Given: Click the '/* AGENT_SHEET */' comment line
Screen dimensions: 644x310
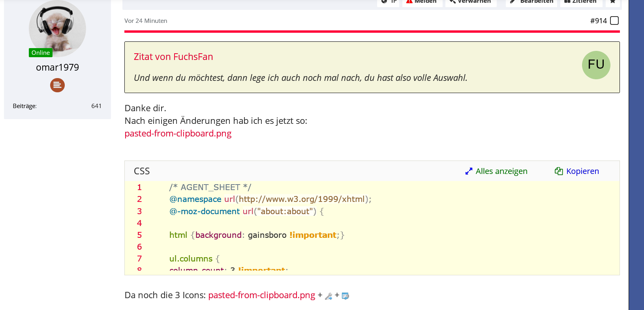Looking at the screenshot, I should 210,187.
